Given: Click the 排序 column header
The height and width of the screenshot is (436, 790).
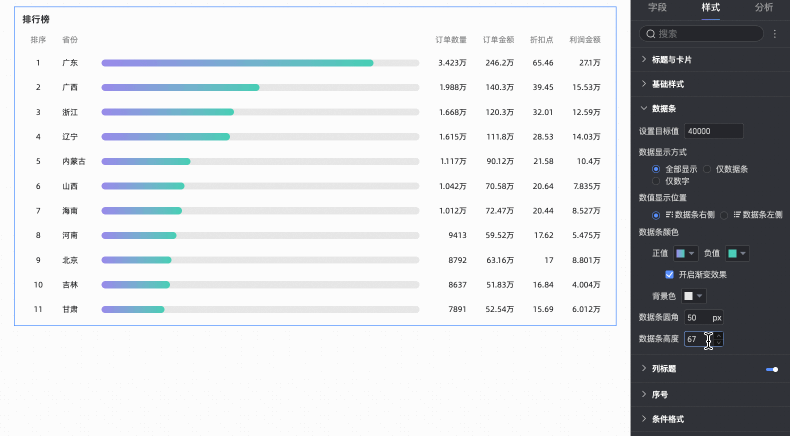Looking at the screenshot, I should click(38, 40).
